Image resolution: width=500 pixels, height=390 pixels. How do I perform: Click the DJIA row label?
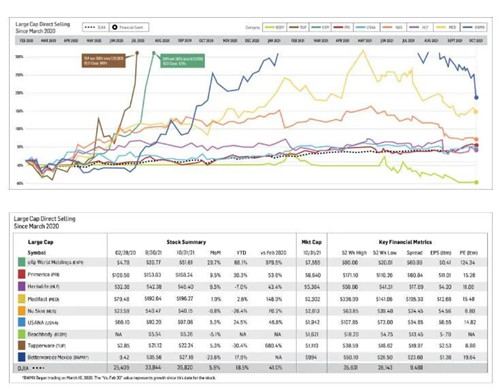point(30,368)
